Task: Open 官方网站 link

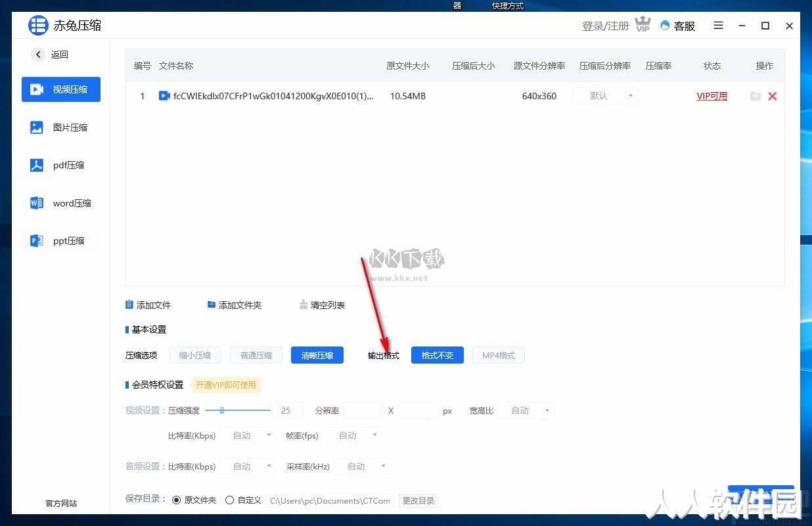Action: pyautogui.click(x=61, y=503)
